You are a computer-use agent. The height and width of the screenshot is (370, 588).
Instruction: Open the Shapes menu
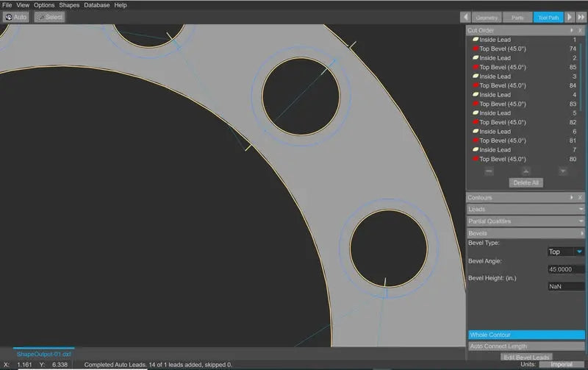(x=69, y=5)
